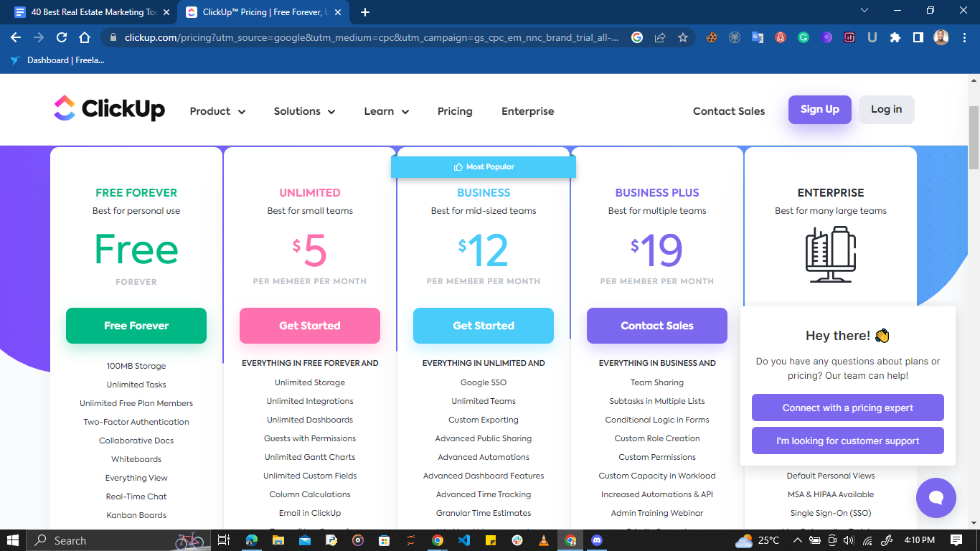980x551 pixels.
Task: Show hidden system tray icons
Action: point(798,540)
